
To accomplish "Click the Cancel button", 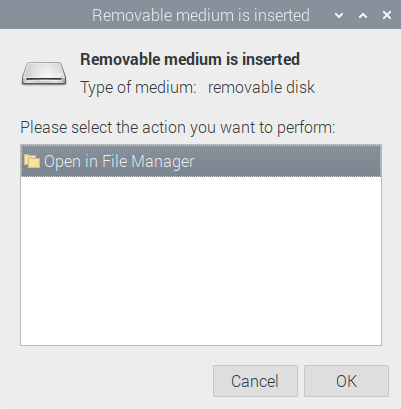I will [255, 381].
